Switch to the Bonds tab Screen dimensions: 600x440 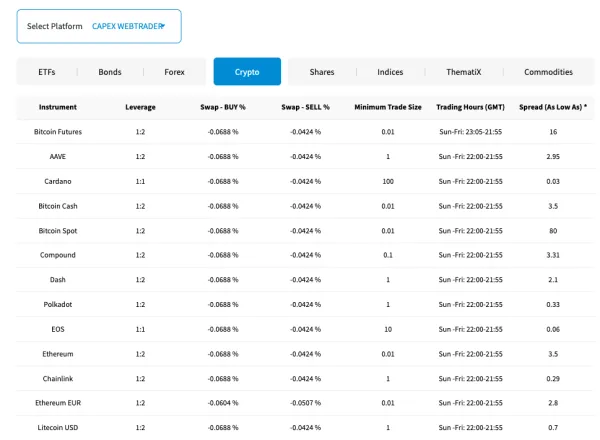(110, 72)
